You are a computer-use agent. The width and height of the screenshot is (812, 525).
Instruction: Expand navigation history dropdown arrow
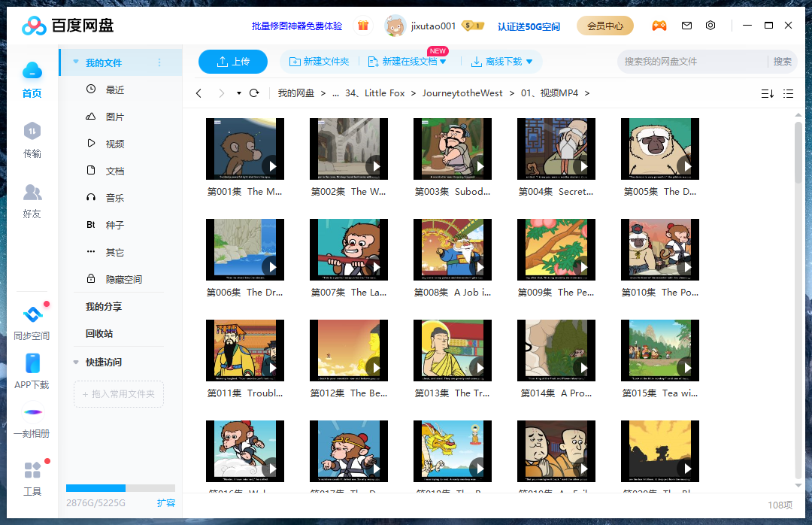239,93
